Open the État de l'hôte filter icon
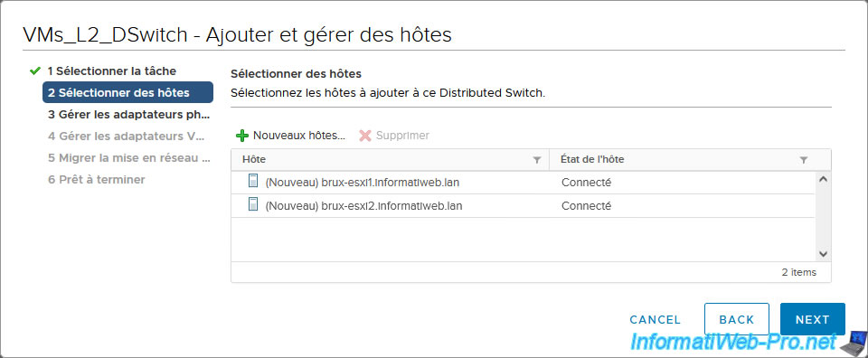 tap(804, 160)
